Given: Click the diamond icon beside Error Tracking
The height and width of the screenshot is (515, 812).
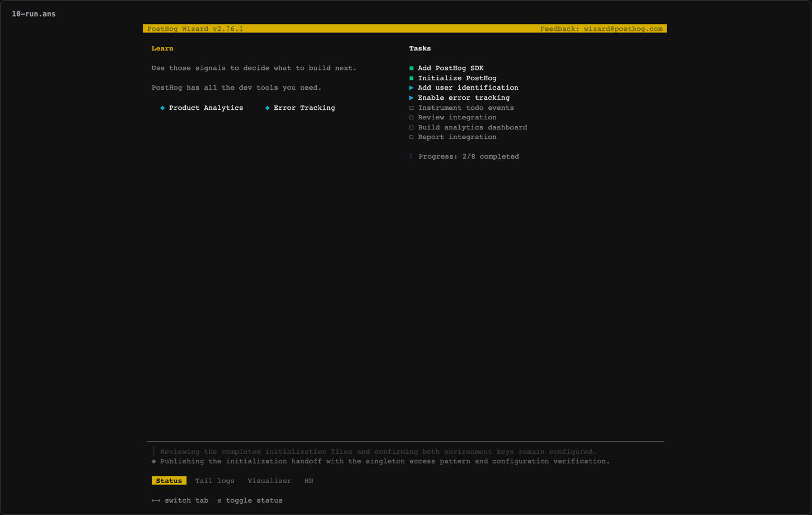Looking at the screenshot, I should pos(267,108).
